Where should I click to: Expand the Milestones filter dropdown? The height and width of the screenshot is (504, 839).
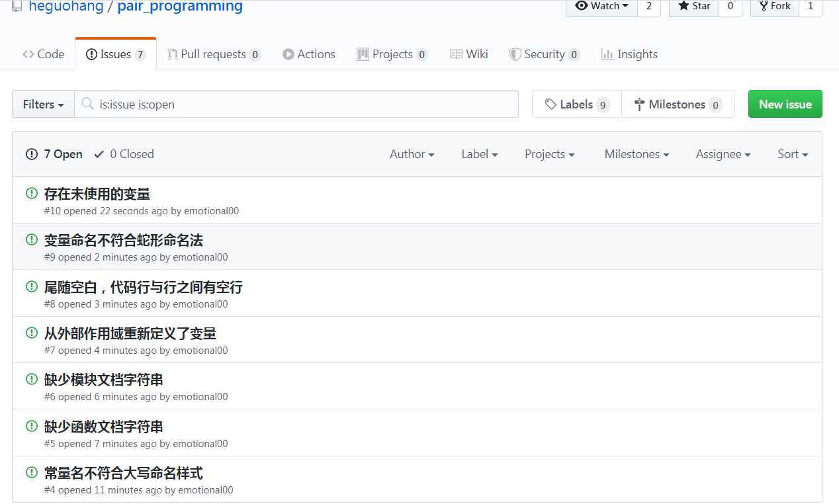(637, 154)
